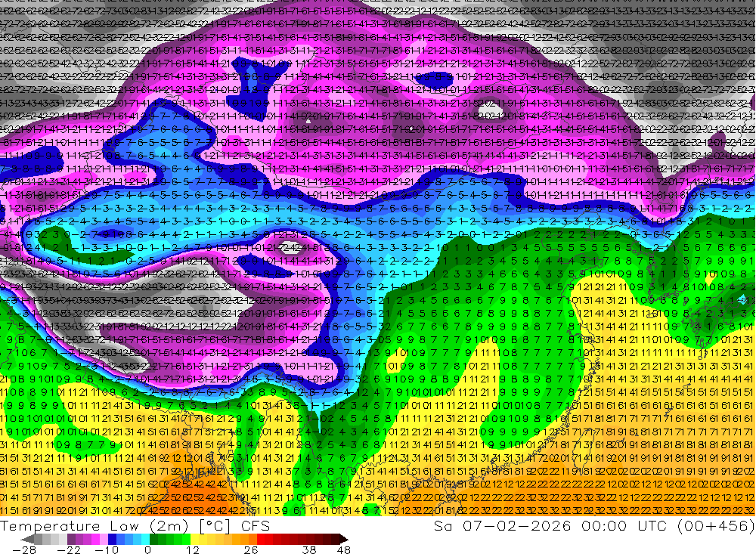Screen dimensions: 756x554
Task: Click the 38 legend label
Action: click(x=309, y=549)
